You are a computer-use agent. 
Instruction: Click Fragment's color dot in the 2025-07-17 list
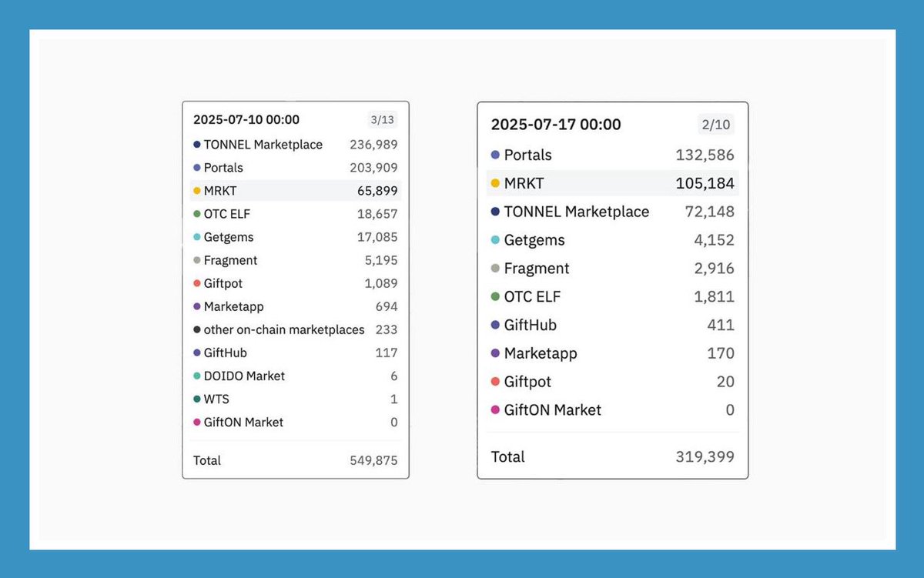pyautogui.click(x=495, y=269)
